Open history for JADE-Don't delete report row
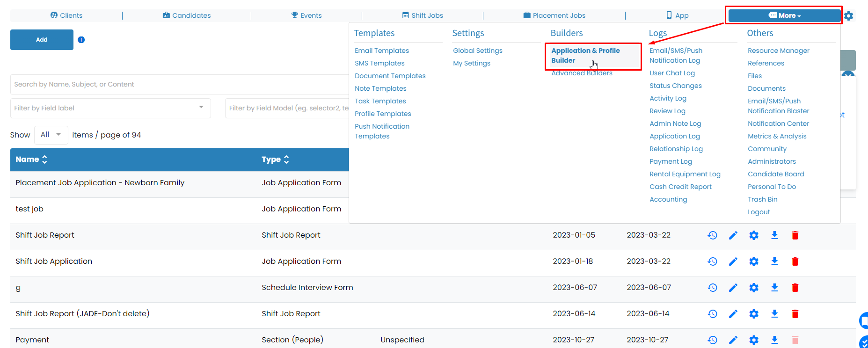Image resolution: width=868 pixels, height=348 pixels. click(x=712, y=314)
